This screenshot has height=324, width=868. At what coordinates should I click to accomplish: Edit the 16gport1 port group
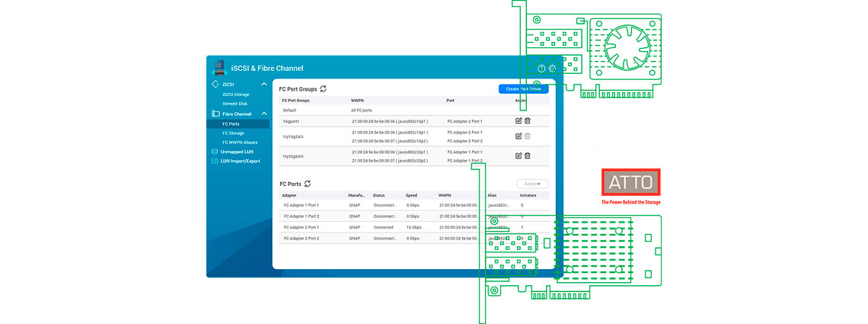[x=519, y=121]
